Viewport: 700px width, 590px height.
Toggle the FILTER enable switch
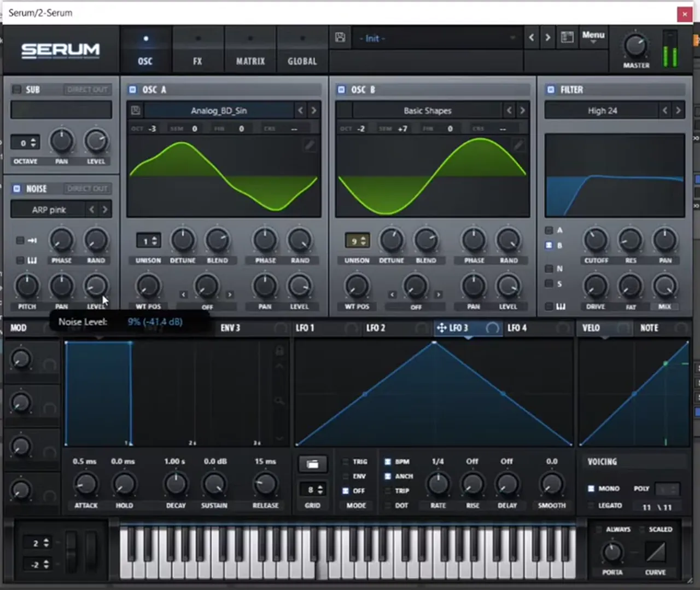pyautogui.click(x=551, y=89)
